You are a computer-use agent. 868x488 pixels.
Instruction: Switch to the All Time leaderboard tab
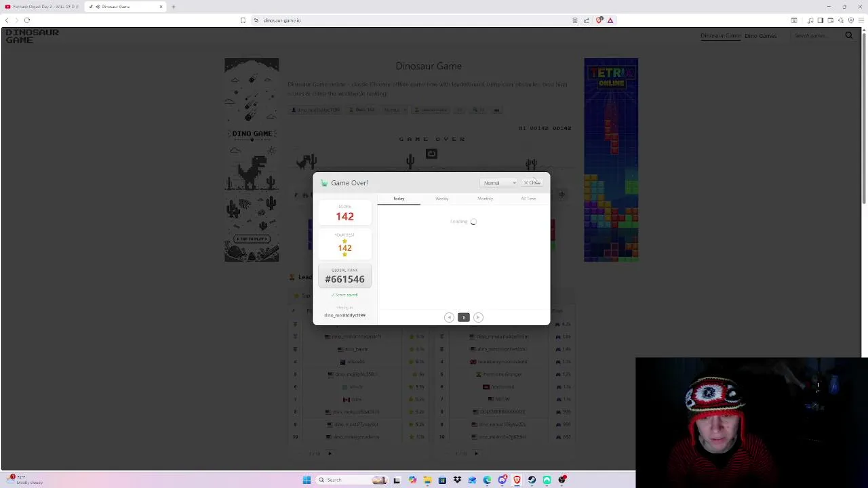tap(528, 199)
